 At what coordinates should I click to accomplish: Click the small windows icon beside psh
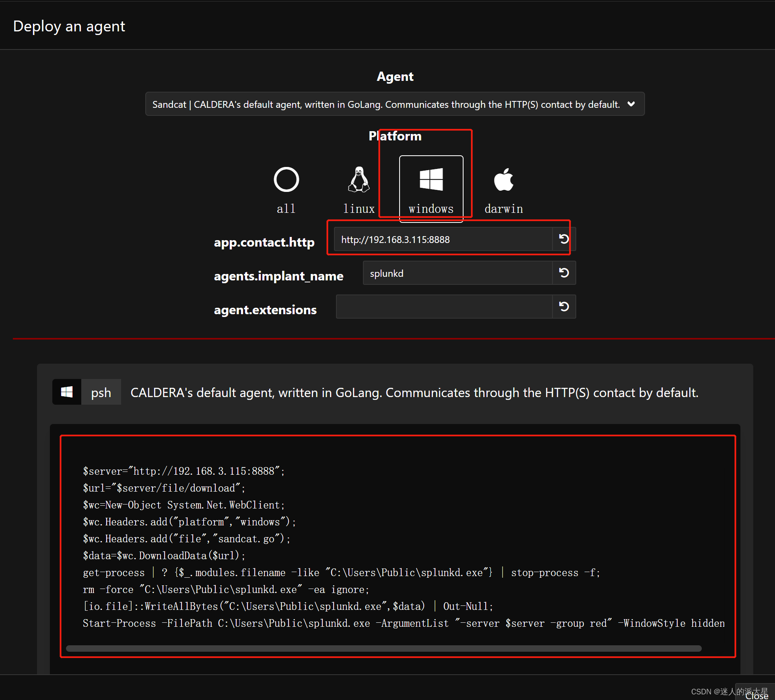coord(67,392)
